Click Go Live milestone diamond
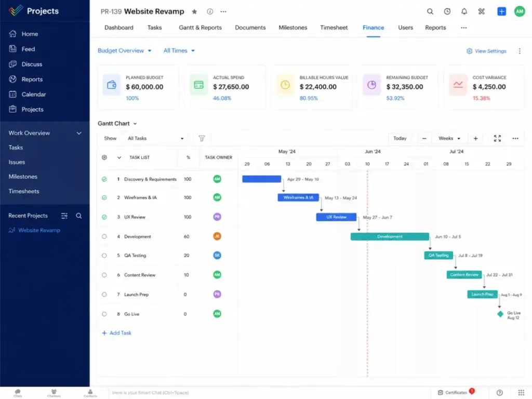 pyautogui.click(x=500, y=314)
